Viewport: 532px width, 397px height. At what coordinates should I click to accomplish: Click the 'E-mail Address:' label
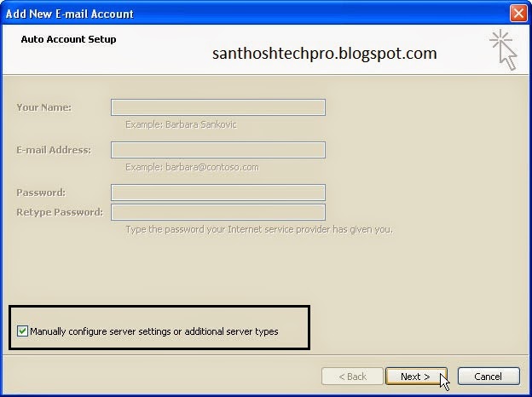54,150
